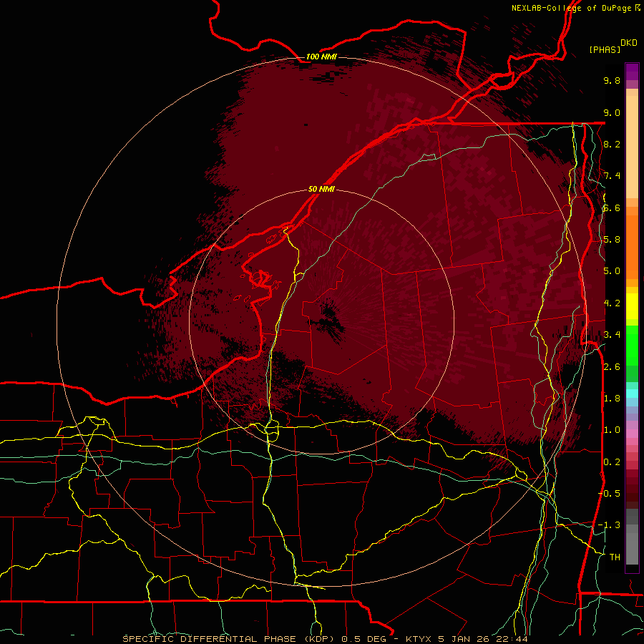Click the 3.4 value on the color scale
This screenshot has height=644, width=644.
[x=612, y=335]
